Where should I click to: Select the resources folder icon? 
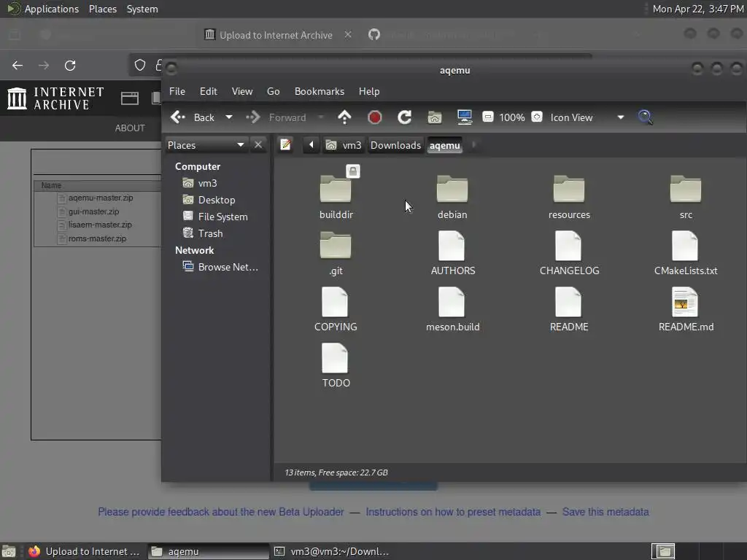coord(569,189)
